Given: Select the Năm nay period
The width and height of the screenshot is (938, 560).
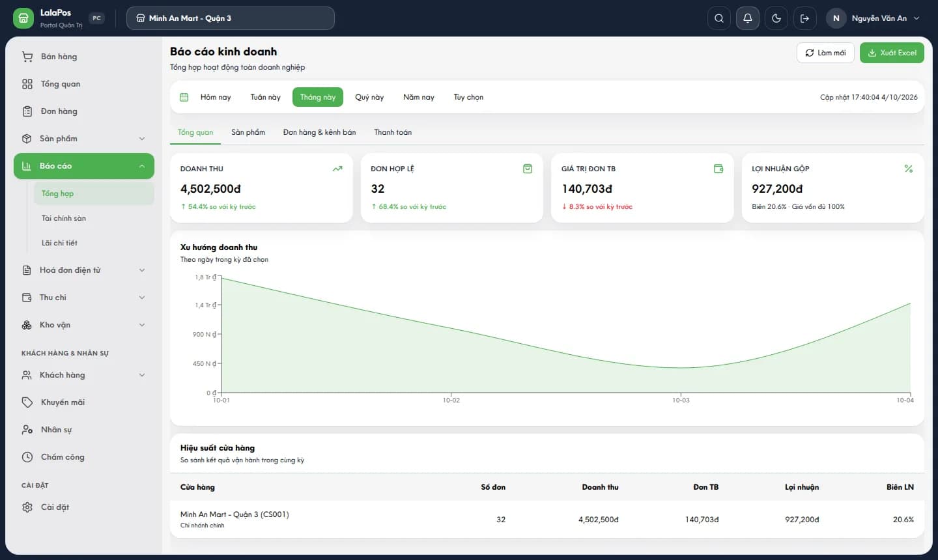Looking at the screenshot, I should pyautogui.click(x=419, y=97).
